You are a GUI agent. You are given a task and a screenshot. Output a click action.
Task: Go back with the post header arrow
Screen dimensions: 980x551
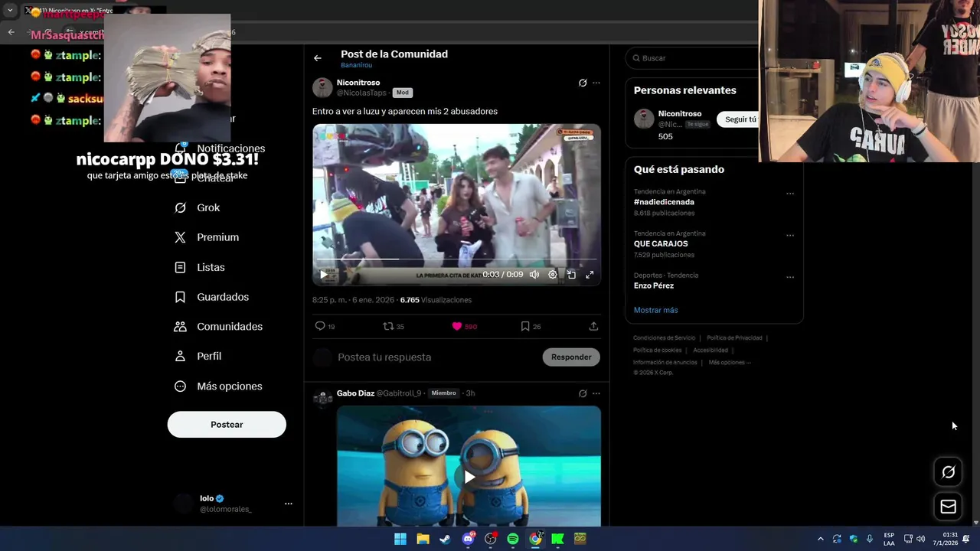click(318, 58)
